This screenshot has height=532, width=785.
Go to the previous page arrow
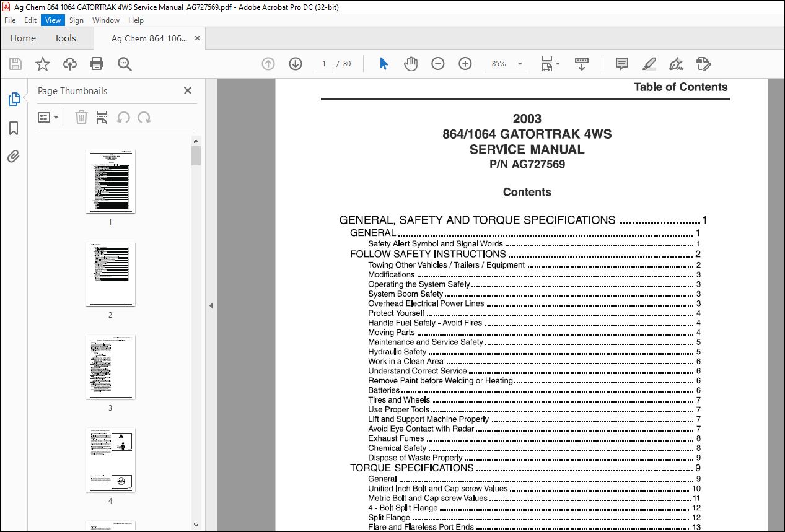(x=268, y=64)
